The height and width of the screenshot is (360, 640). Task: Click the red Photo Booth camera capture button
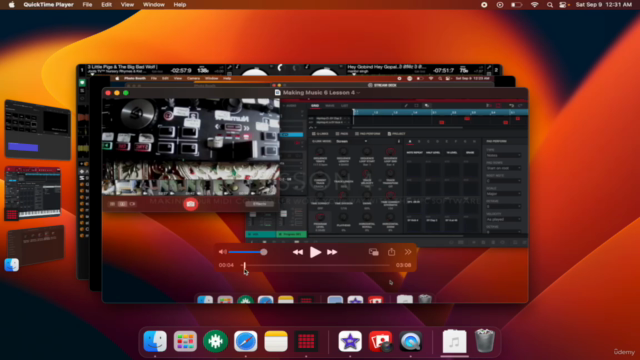(190, 204)
